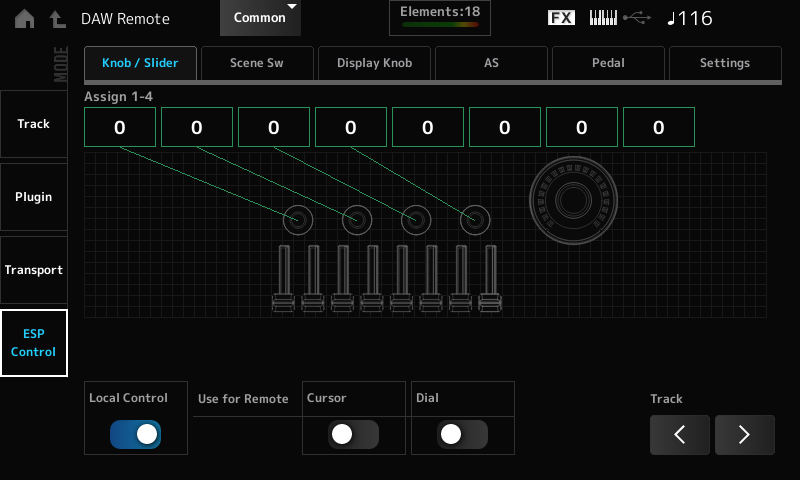The height and width of the screenshot is (480, 800).
Task: Switch to the Scene Sw tab
Action: [257, 63]
